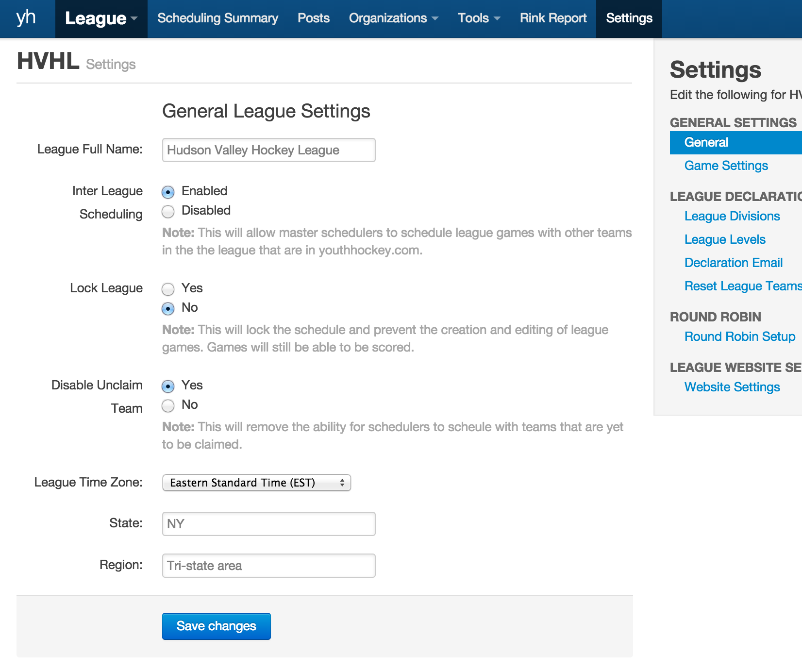Open the Declaration Email settings
Viewport: 802px width, 672px height.
pos(733,263)
